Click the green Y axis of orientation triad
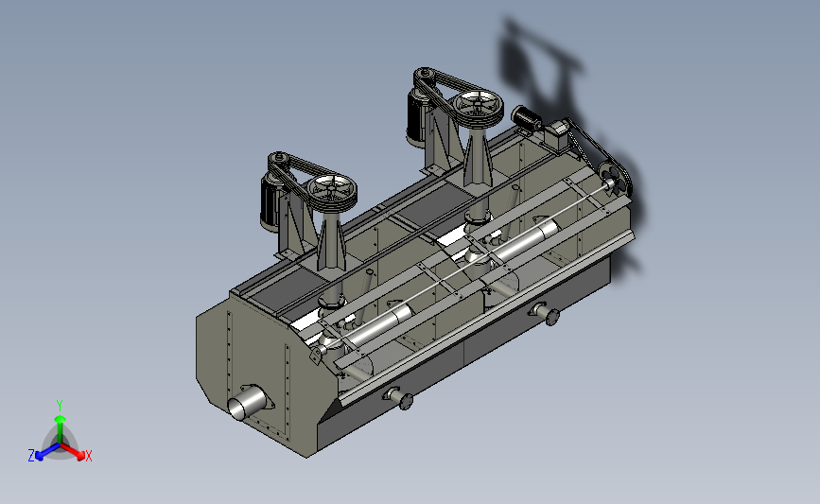The height and width of the screenshot is (504, 820). [x=61, y=429]
